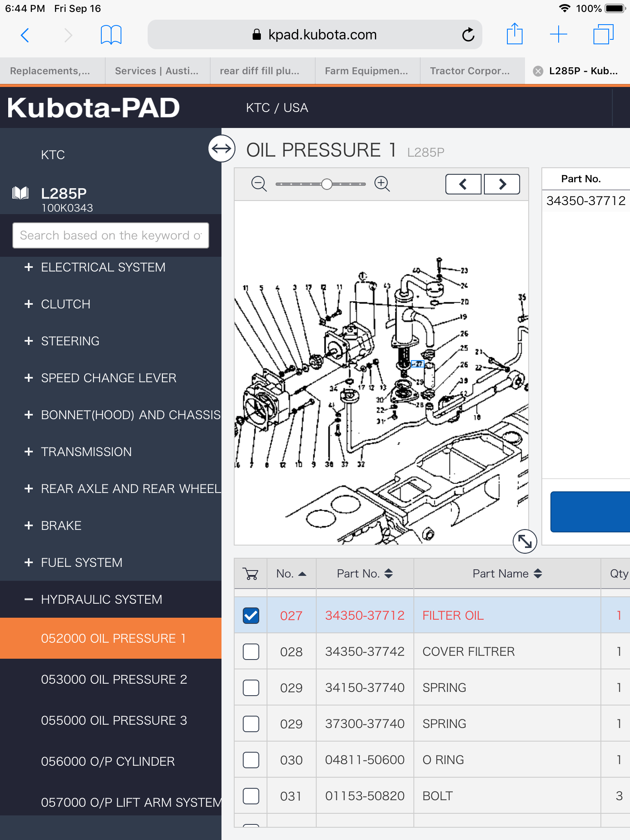
Task: Reload the kpad.kubota.com page
Action: pos(468,35)
